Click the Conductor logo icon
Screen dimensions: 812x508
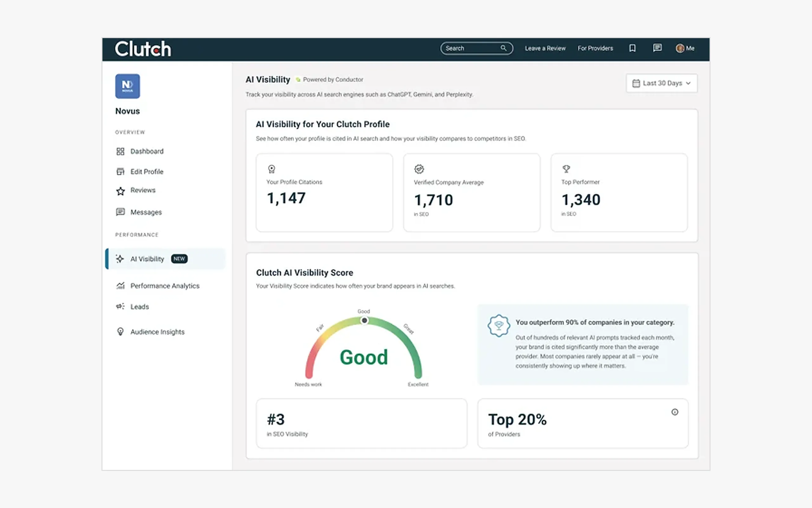point(298,80)
